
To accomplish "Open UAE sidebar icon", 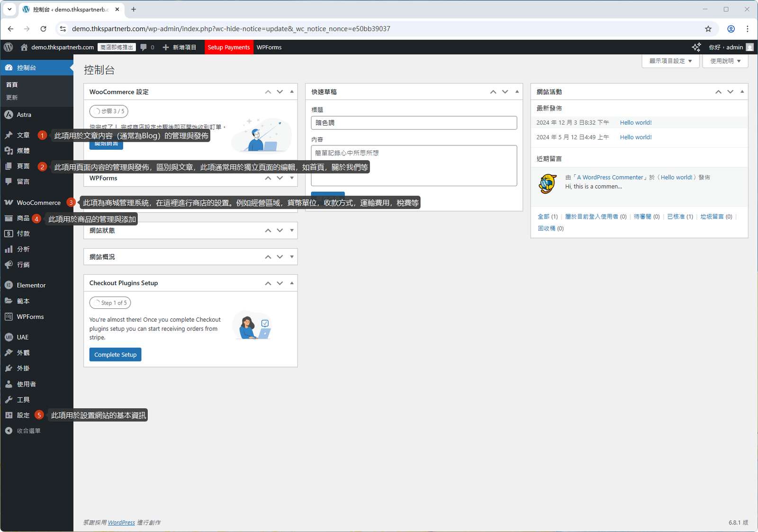I will [x=9, y=337].
